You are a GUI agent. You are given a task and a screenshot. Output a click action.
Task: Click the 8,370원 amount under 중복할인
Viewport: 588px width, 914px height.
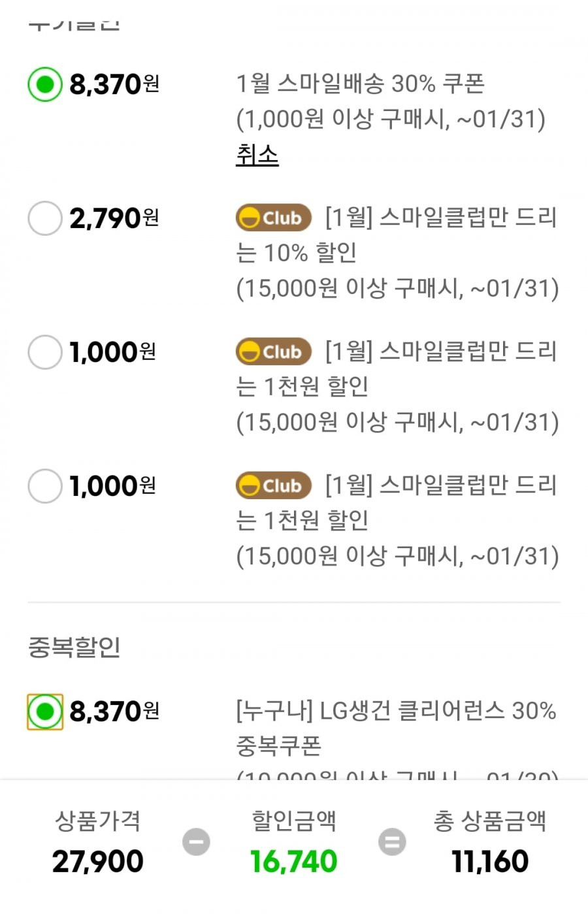pyautogui.click(x=114, y=711)
